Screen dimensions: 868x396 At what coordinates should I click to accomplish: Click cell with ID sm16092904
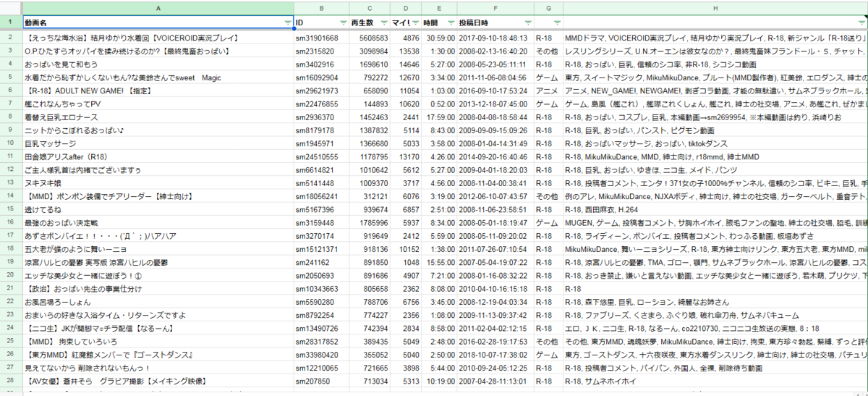(x=321, y=77)
